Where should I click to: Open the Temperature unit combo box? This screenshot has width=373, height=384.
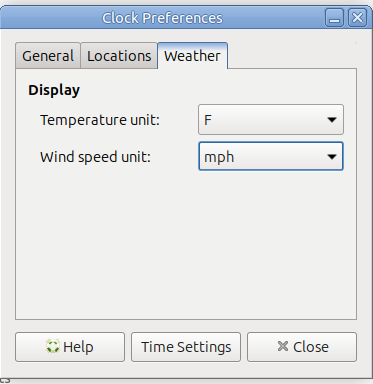point(271,120)
